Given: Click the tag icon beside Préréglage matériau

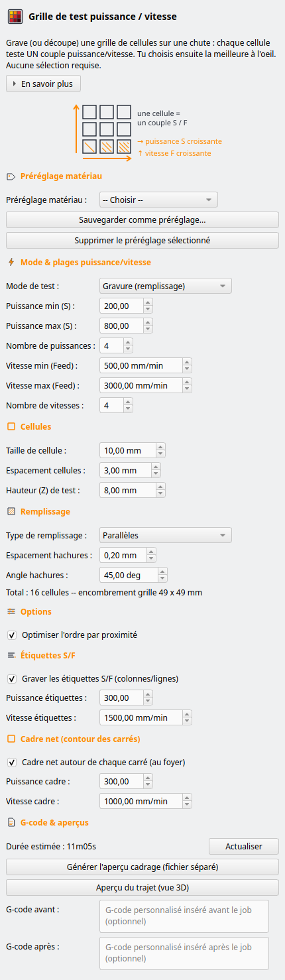Looking at the screenshot, I should [x=11, y=176].
